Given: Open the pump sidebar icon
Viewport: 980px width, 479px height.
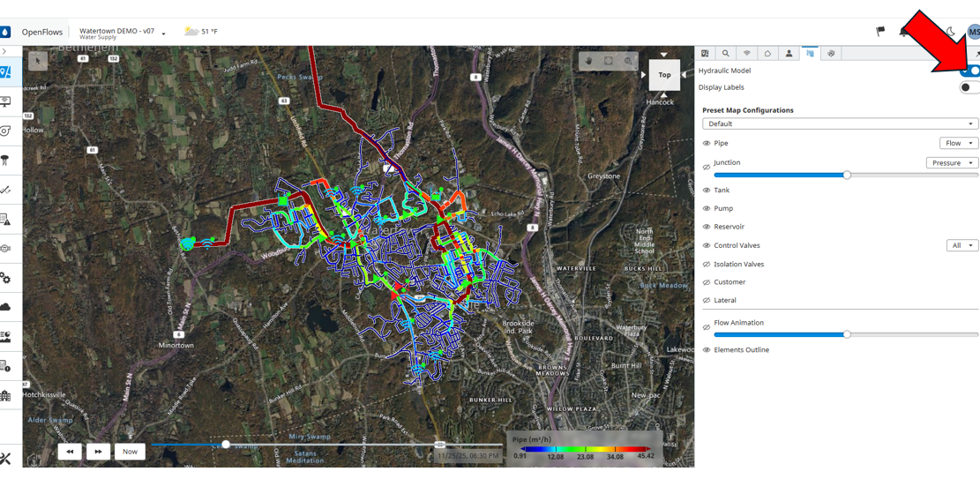Looking at the screenshot, I should [5, 130].
